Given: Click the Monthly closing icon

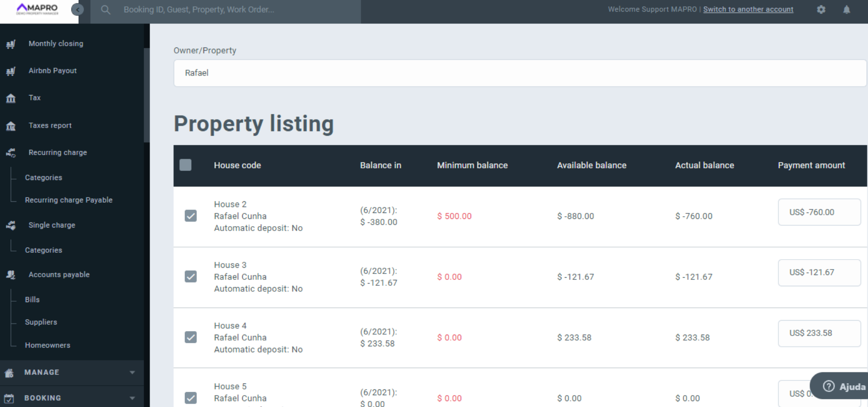Looking at the screenshot, I should pos(11,44).
